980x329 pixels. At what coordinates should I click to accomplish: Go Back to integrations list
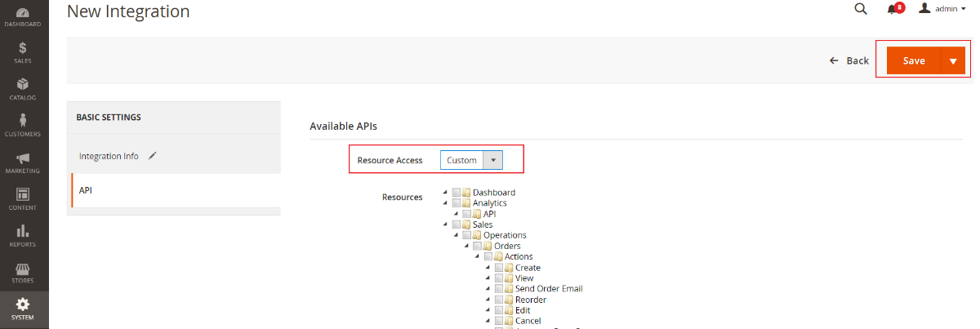point(849,61)
